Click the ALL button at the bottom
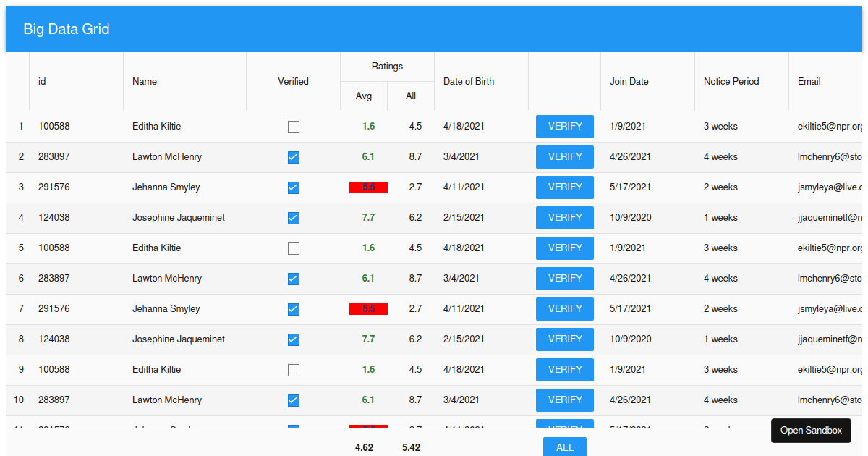The image size is (868, 456). click(564, 447)
